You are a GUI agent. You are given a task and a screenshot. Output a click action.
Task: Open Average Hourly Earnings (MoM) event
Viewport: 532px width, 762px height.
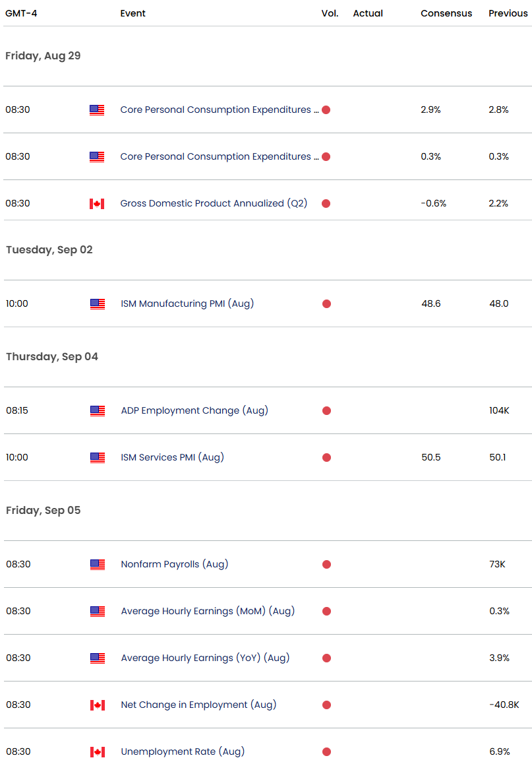(x=208, y=611)
